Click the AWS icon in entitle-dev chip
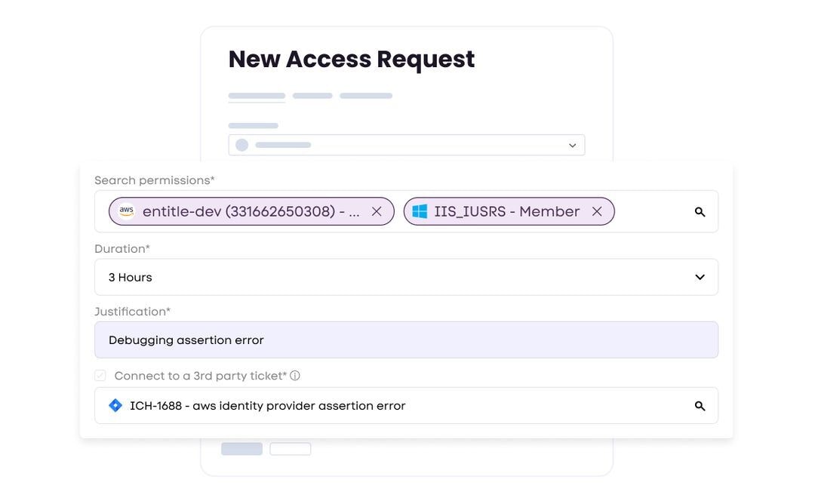This screenshot has height=504, width=815. click(126, 212)
